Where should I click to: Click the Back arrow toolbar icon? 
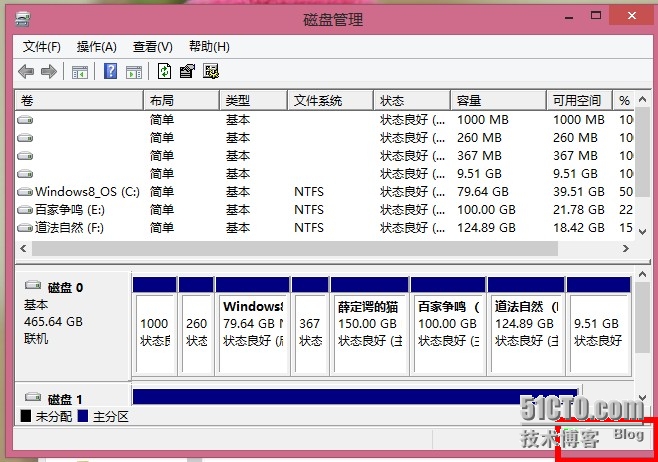pyautogui.click(x=26, y=71)
